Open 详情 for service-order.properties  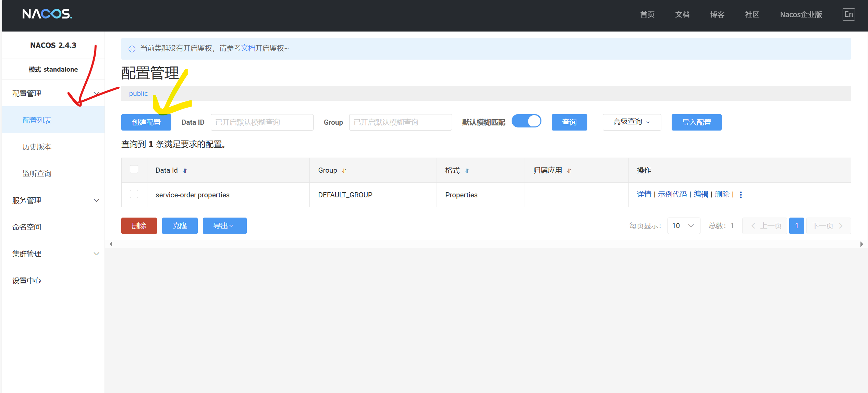pyautogui.click(x=644, y=194)
